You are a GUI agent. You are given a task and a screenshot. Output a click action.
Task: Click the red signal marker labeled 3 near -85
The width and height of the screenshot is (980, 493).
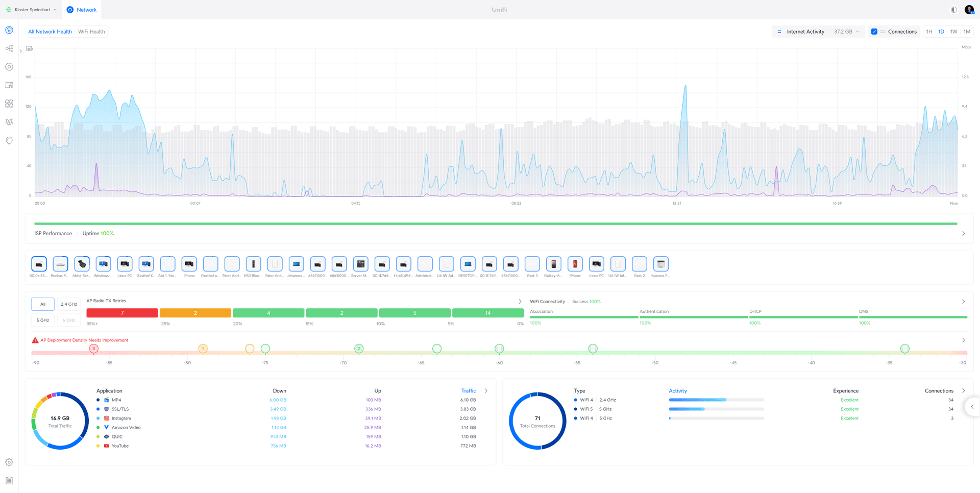(93, 349)
